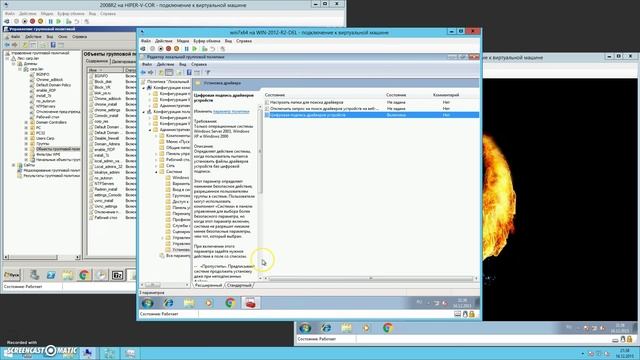
Task: Click Checkpoint icon in win7x64 VM toolbar
Action: click(204, 49)
